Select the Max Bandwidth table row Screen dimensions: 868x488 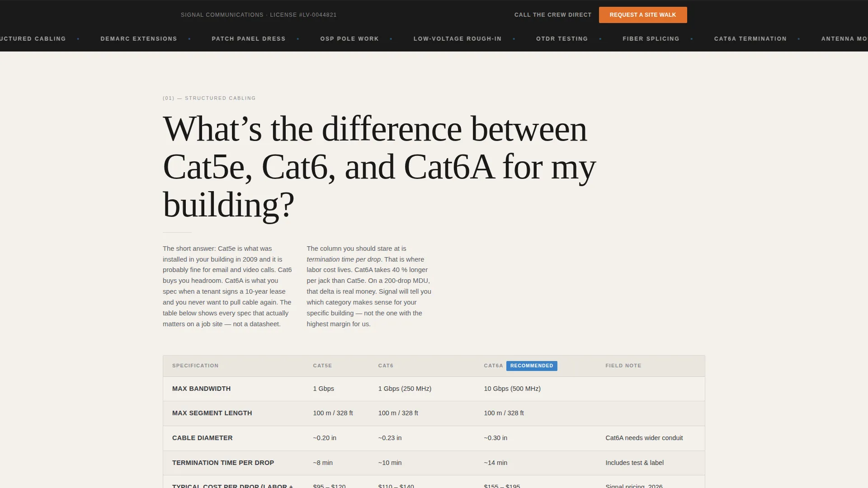click(434, 389)
